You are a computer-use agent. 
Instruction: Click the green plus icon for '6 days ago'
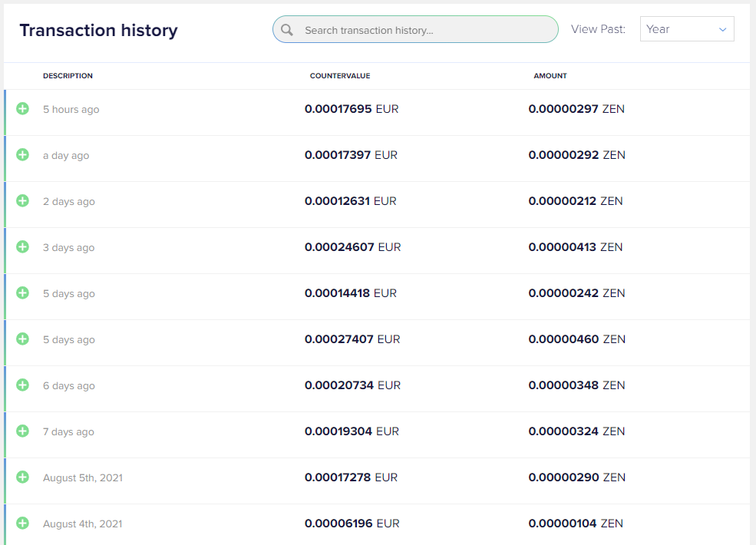[23, 385]
